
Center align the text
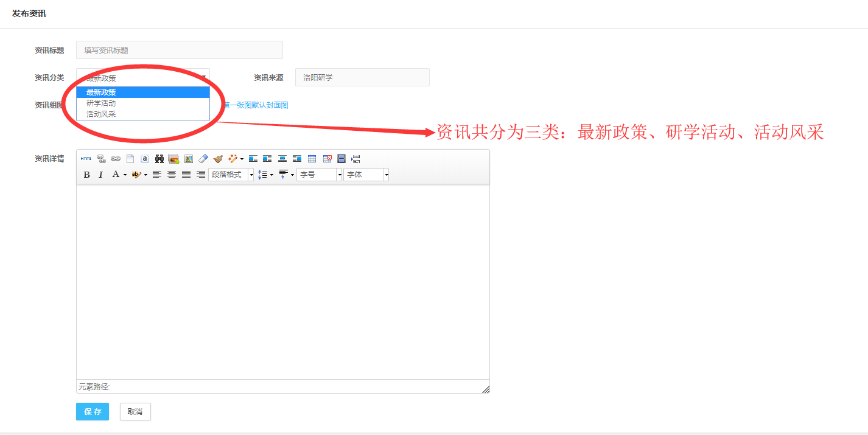pos(172,175)
